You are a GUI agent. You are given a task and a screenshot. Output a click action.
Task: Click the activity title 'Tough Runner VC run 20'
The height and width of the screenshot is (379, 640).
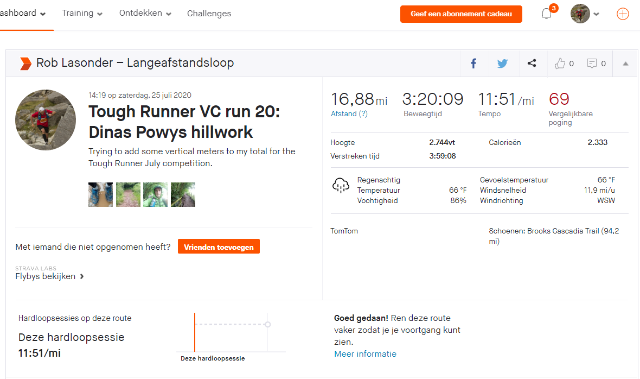click(x=184, y=122)
